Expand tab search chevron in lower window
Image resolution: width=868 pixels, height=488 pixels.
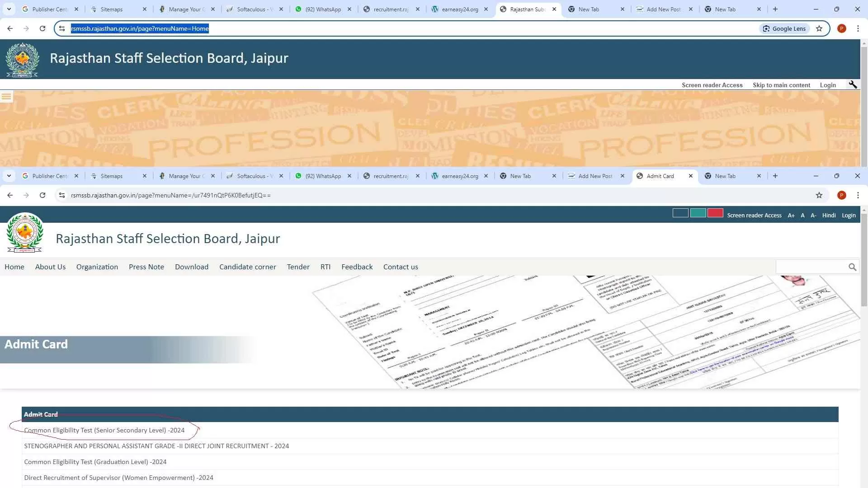point(9,176)
